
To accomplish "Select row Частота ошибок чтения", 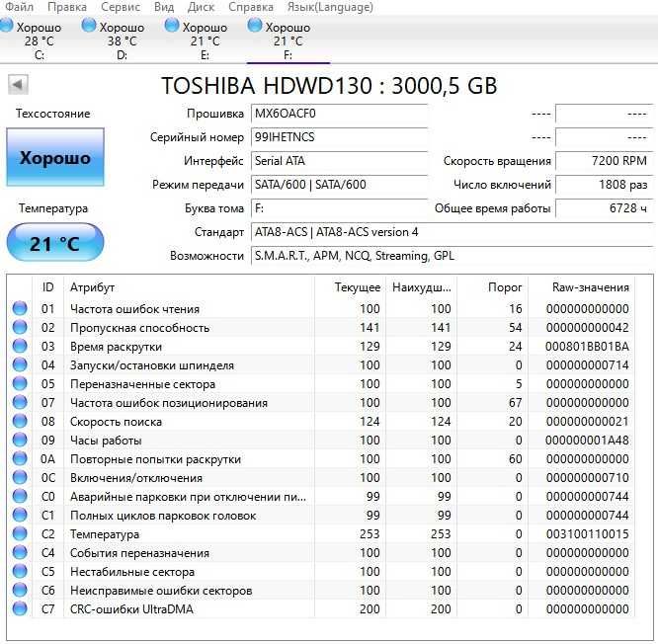I will (321, 309).
